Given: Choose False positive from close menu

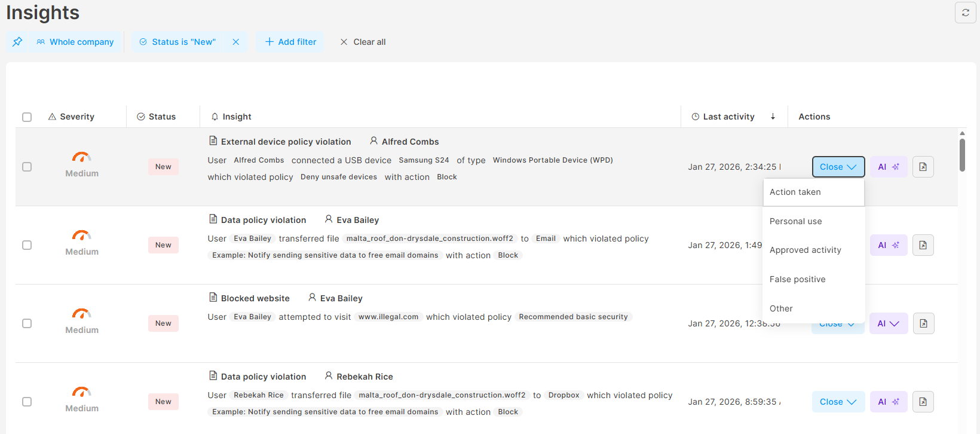Looking at the screenshot, I should click(x=797, y=279).
